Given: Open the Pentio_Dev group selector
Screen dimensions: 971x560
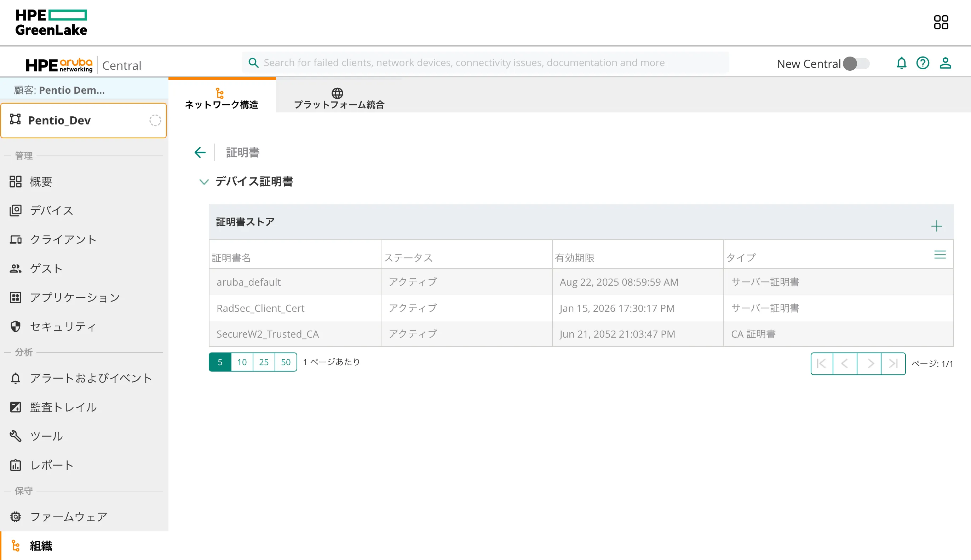Looking at the screenshot, I should [84, 121].
